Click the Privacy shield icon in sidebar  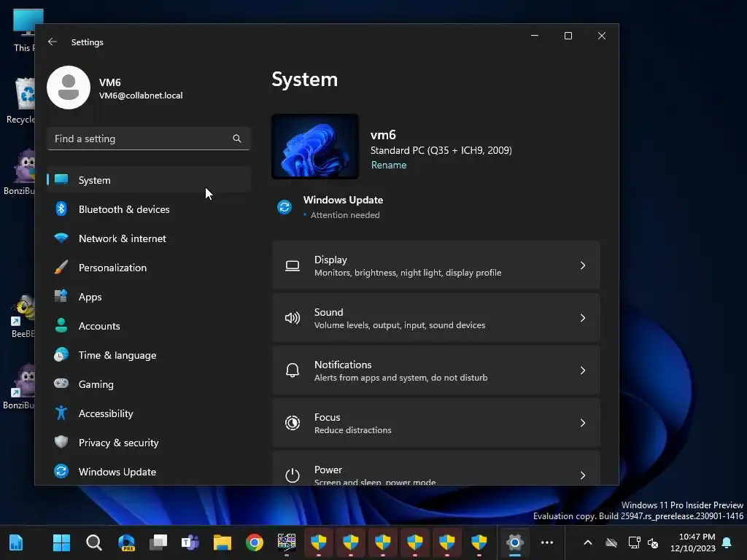click(61, 442)
